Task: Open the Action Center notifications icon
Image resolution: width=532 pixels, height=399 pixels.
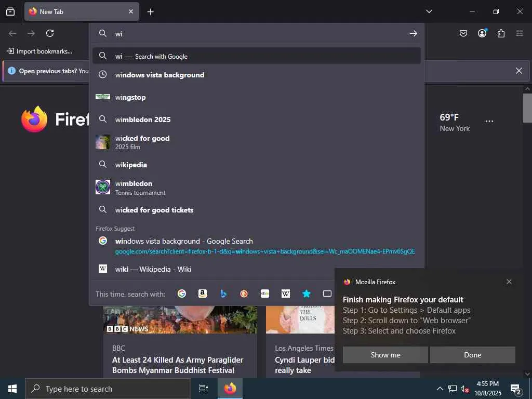Action: pyautogui.click(x=516, y=389)
